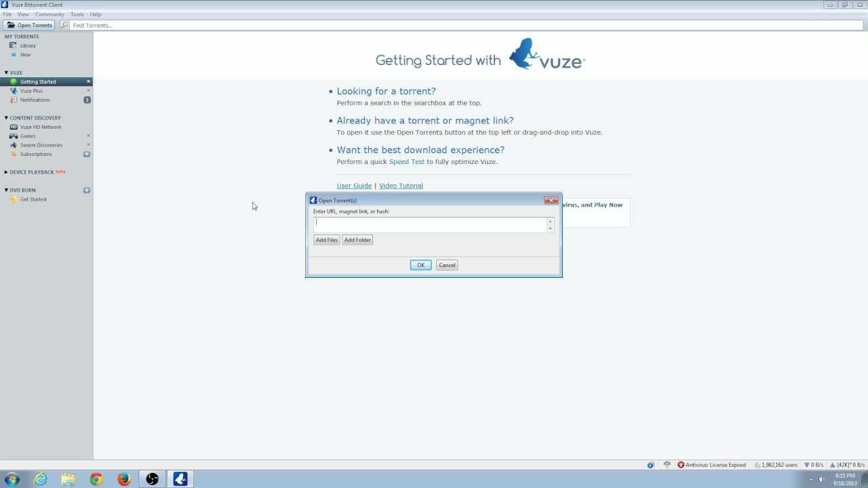The height and width of the screenshot is (488, 868).
Task: Expand the Device Playback section
Action: coord(5,171)
